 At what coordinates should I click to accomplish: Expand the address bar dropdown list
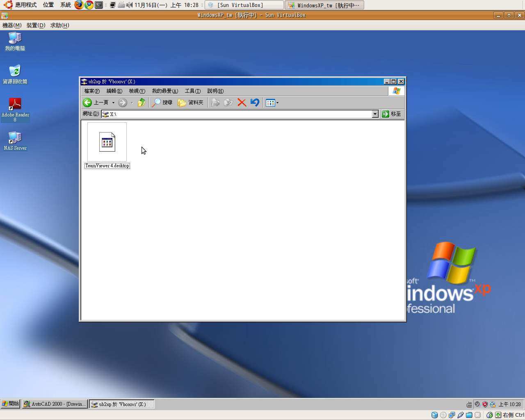375,114
